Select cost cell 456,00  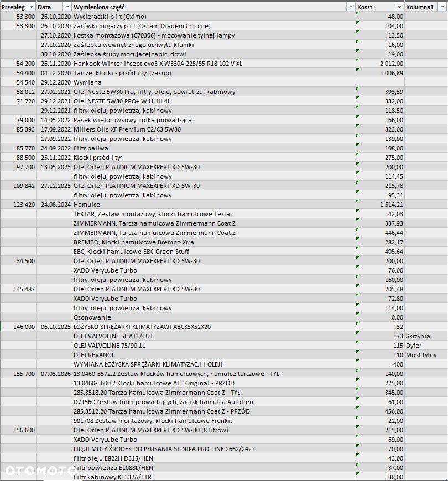(380, 411)
